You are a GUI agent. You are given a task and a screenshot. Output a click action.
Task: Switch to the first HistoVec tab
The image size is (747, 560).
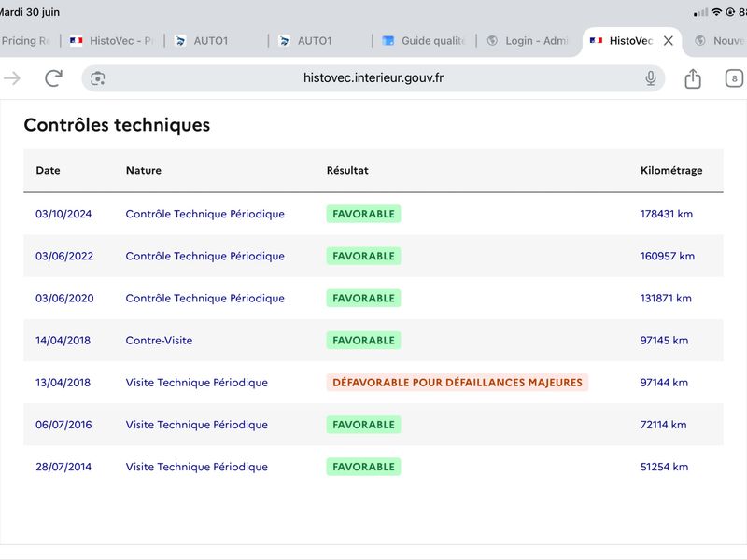pyautogui.click(x=112, y=41)
